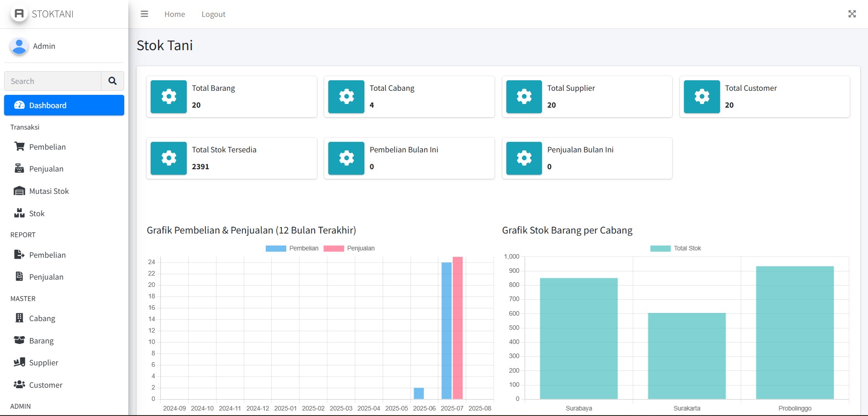Click the Probolinggo stock bar

[x=794, y=333]
